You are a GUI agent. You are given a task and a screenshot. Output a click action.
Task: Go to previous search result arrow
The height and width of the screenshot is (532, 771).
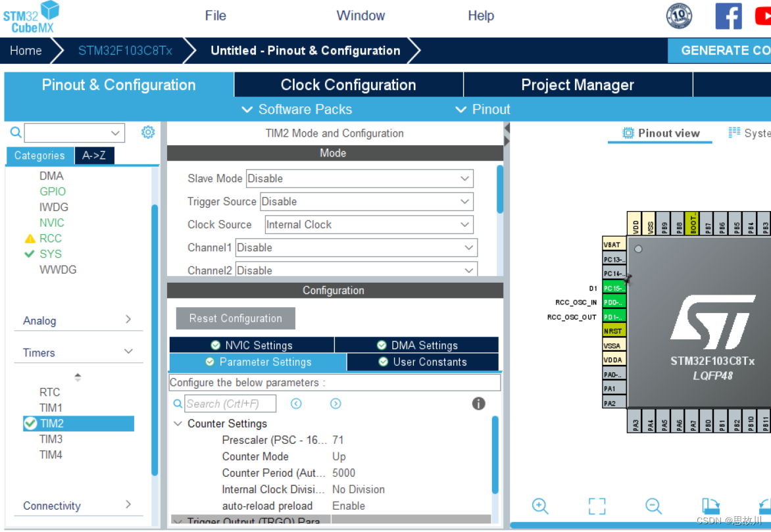(x=296, y=404)
